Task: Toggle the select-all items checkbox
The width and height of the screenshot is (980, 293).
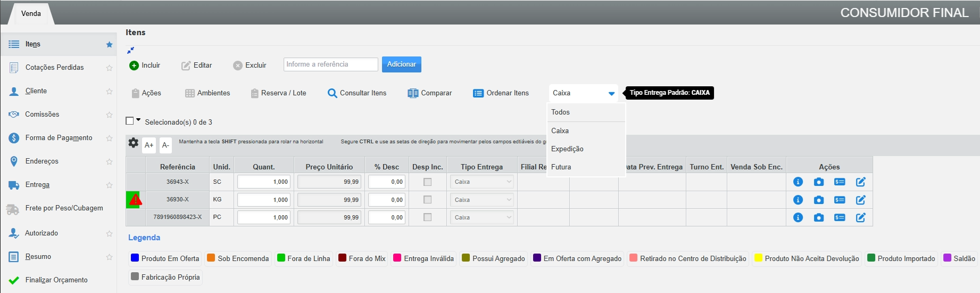Action: [130, 121]
